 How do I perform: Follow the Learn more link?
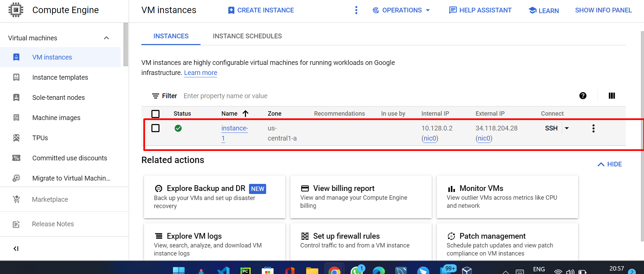pos(201,73)
